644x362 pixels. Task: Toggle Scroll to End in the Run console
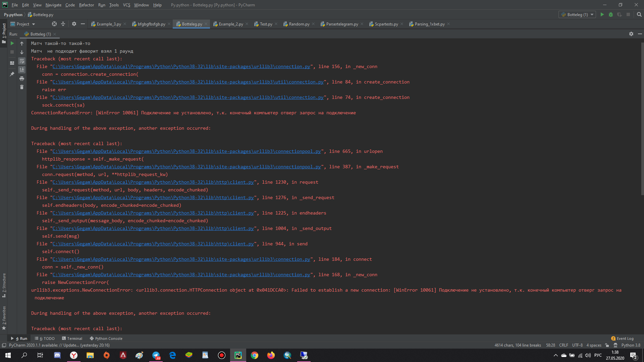[22, 70]
